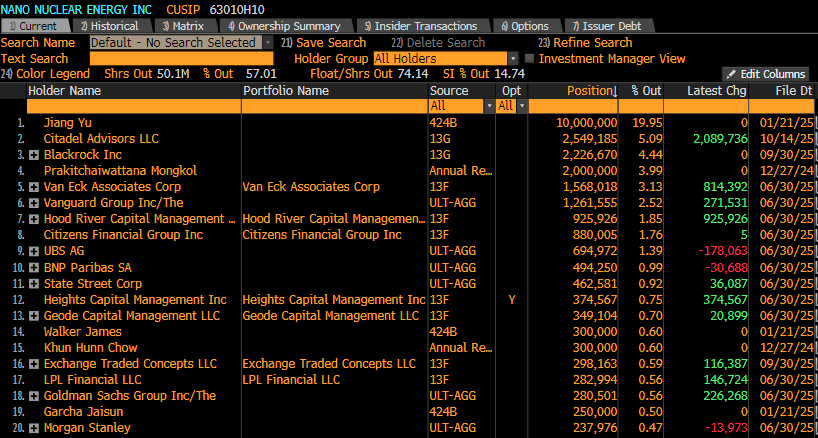The width and height of the screenshot is (818, 438).
Task: Click the Holder Name filter field
Action: pyautogui.click(x=134, y=106)
